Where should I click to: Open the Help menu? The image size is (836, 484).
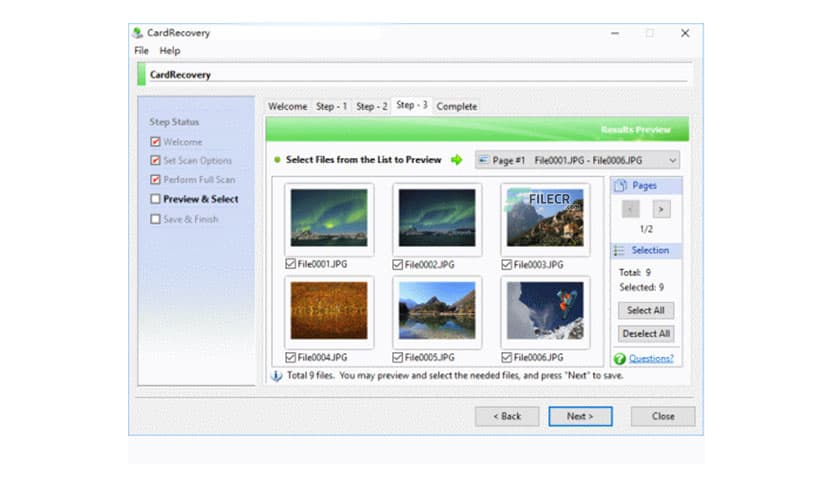tap(170, 51)
